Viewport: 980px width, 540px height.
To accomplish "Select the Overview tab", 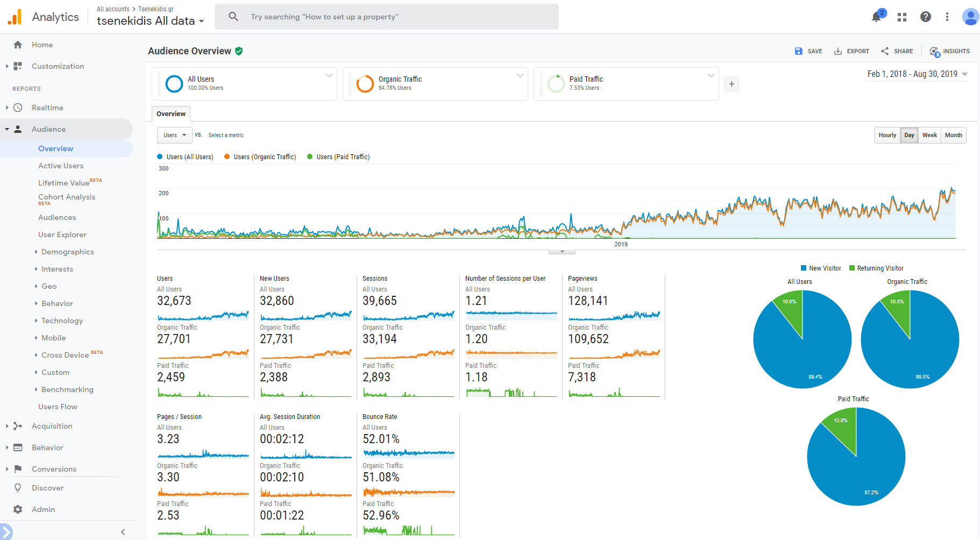I will tap(171, 114).
